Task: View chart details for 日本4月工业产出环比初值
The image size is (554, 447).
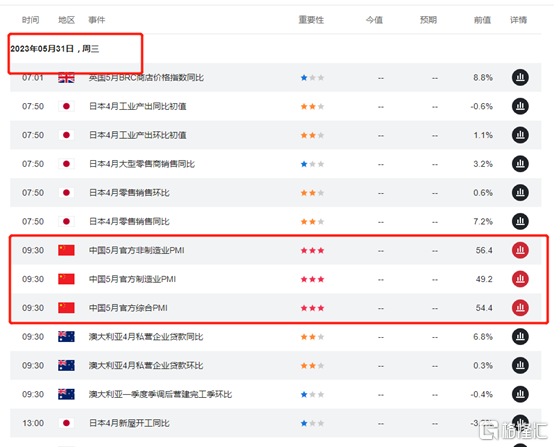Action: (x=520, y=135)
